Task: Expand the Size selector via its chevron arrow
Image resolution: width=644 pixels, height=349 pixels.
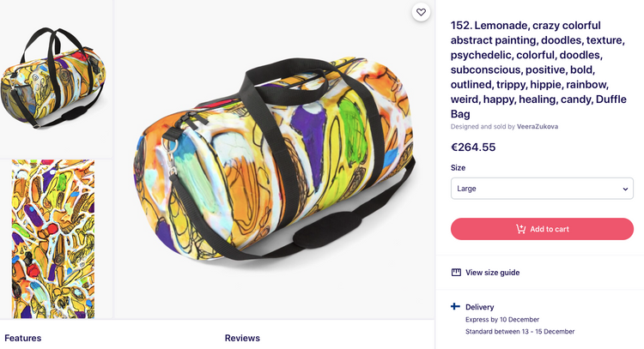Action: tap(625, 189)
